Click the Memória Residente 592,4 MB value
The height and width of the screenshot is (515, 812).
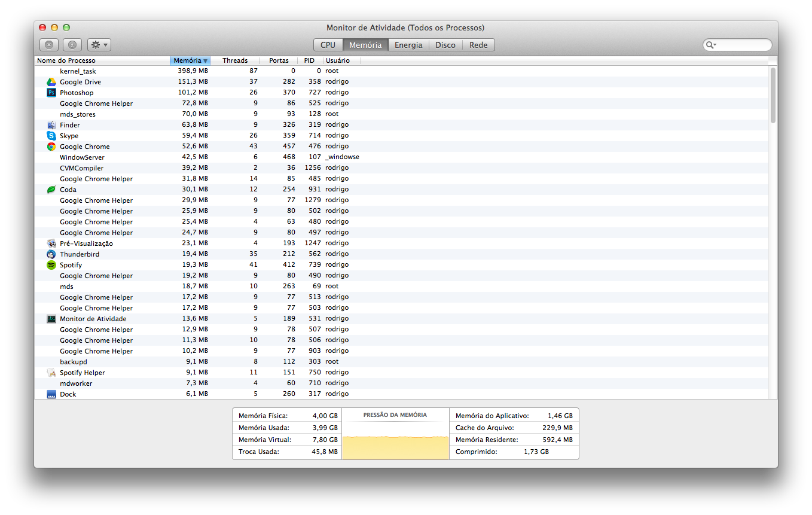point(557,440)
